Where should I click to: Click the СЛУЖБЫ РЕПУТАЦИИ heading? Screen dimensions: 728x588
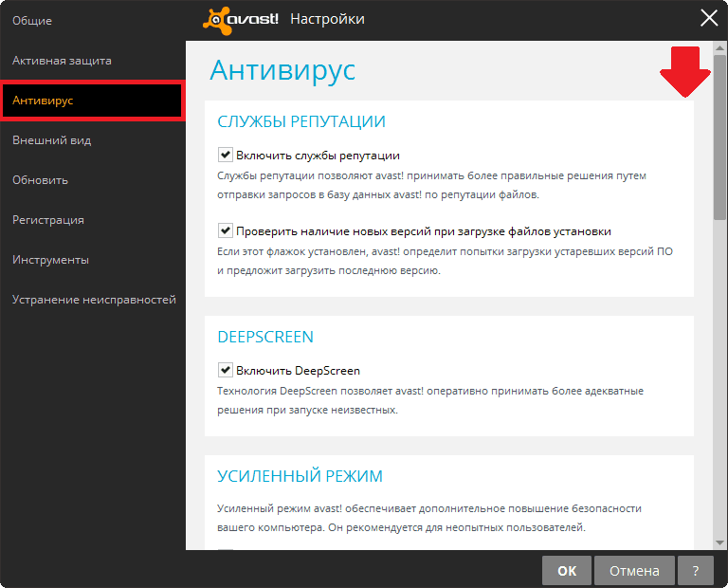pyautogui.click(x=301, y=121)
